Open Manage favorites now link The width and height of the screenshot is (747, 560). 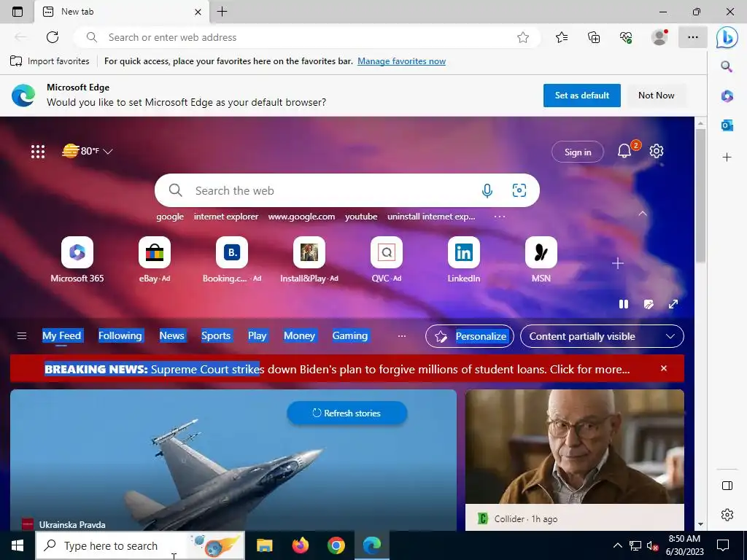pyautogui.click(x=402, y=61)
